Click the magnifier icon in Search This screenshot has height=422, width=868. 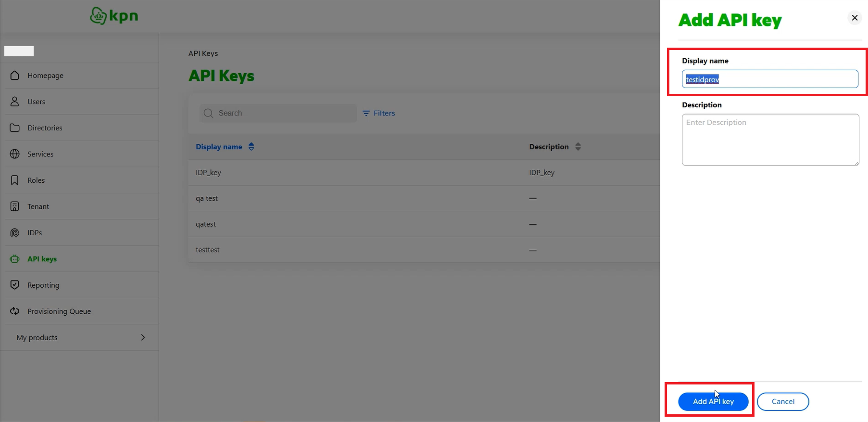pyautogui.click(x=209, y=113)
